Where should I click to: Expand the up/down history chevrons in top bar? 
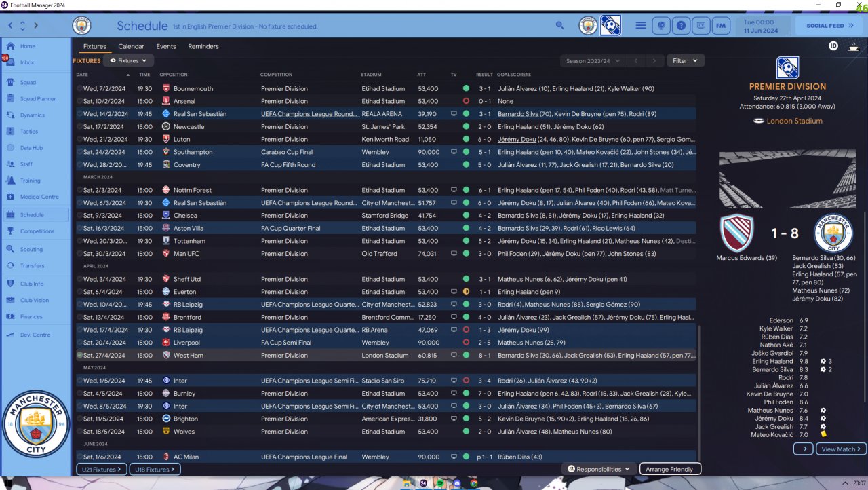coord(22,26)
